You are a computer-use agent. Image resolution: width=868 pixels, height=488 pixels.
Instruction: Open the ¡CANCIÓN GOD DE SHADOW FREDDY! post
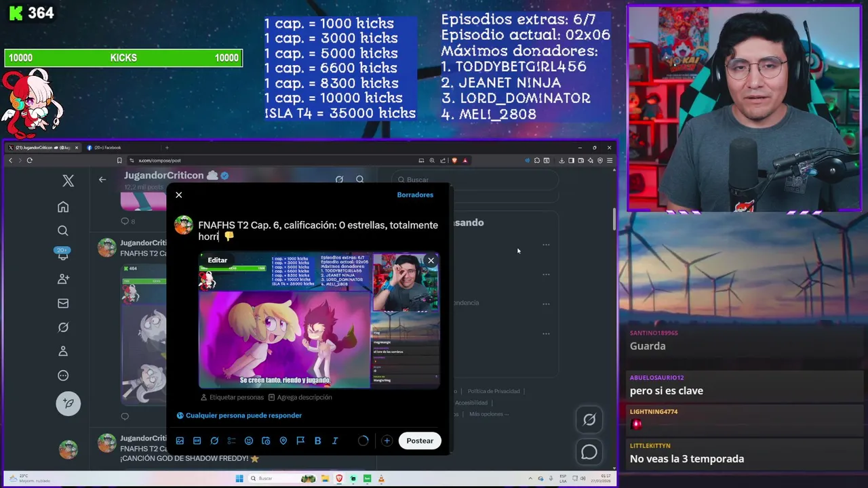(190, 459)
